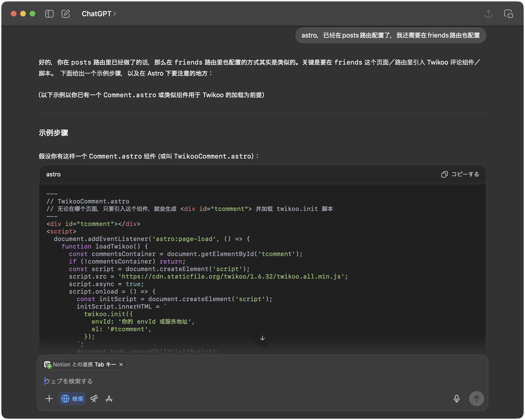
Task: Open the companion window icon
Action: point(508,14)
